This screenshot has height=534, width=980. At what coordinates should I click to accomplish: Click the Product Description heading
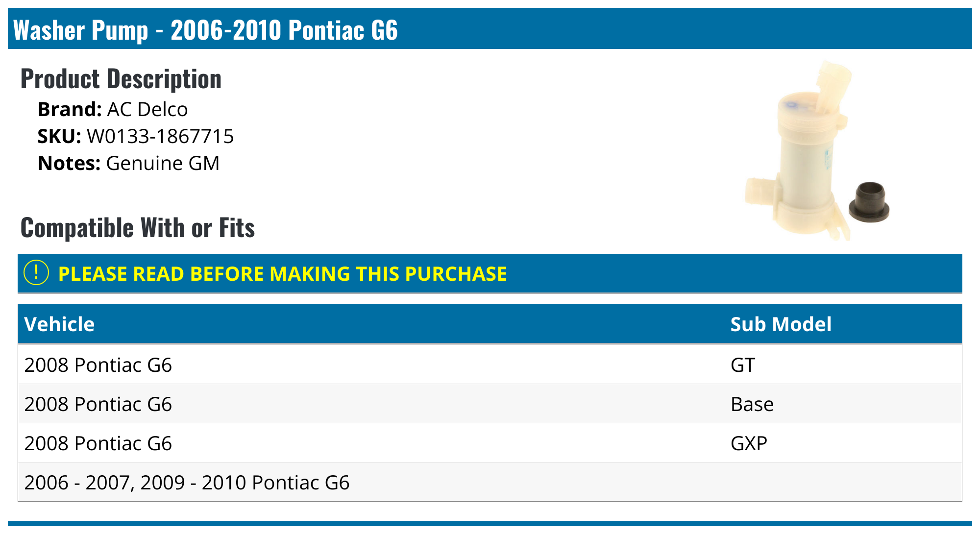pos(121,79)
